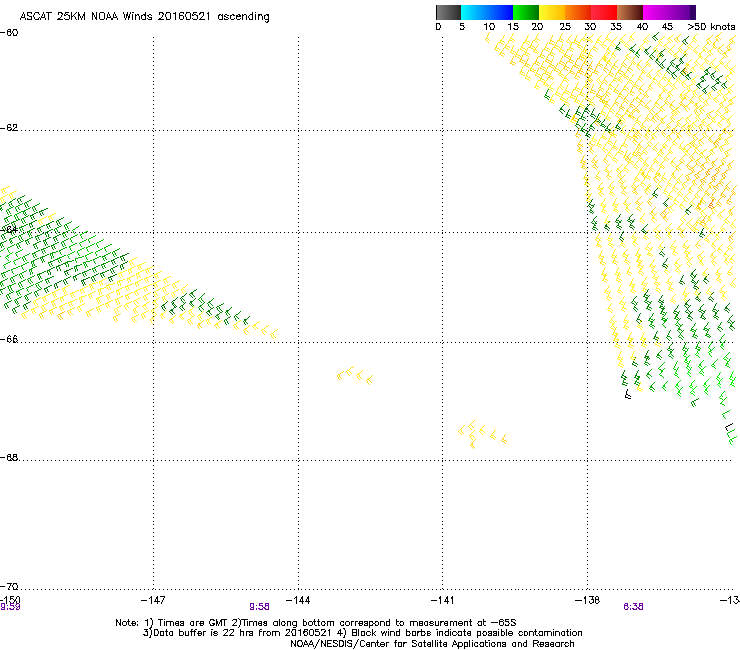
Task: Select the green 15-20 knots legend segment
Action: (x=526, y=12)
